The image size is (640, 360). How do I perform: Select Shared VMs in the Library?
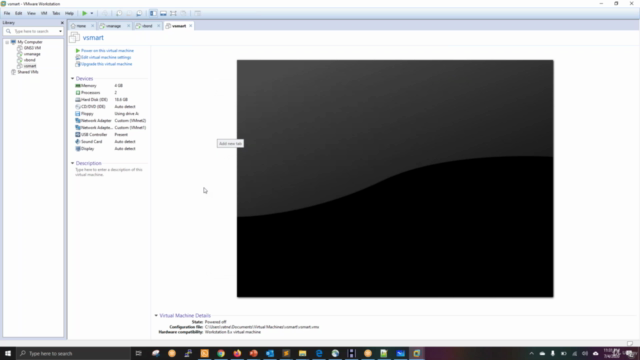point(28,72)
